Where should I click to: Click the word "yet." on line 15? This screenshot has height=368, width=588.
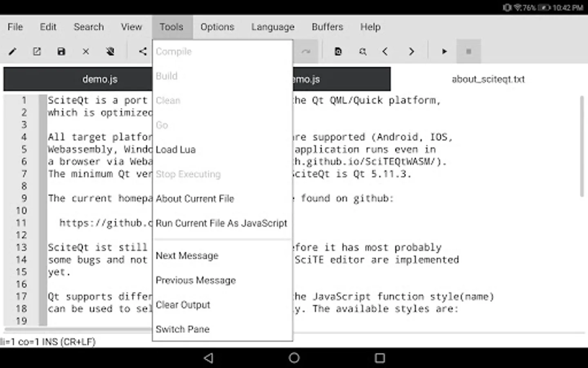pos(59,272)
